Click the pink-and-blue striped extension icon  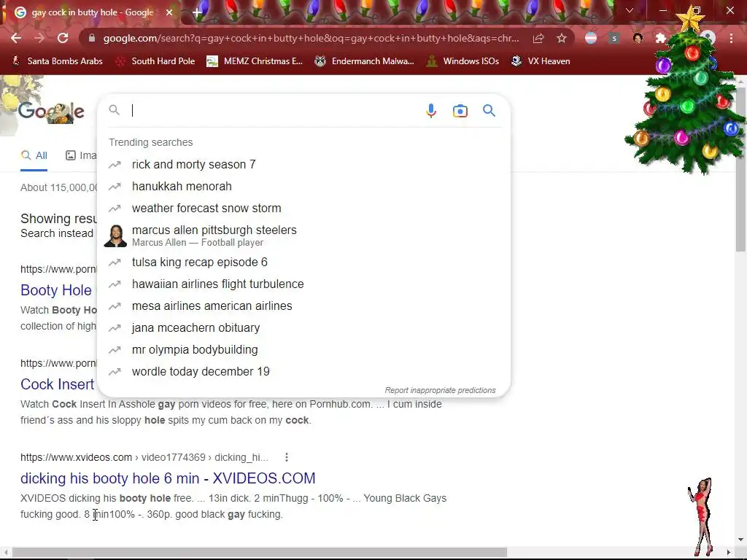[x=591, y=38]
